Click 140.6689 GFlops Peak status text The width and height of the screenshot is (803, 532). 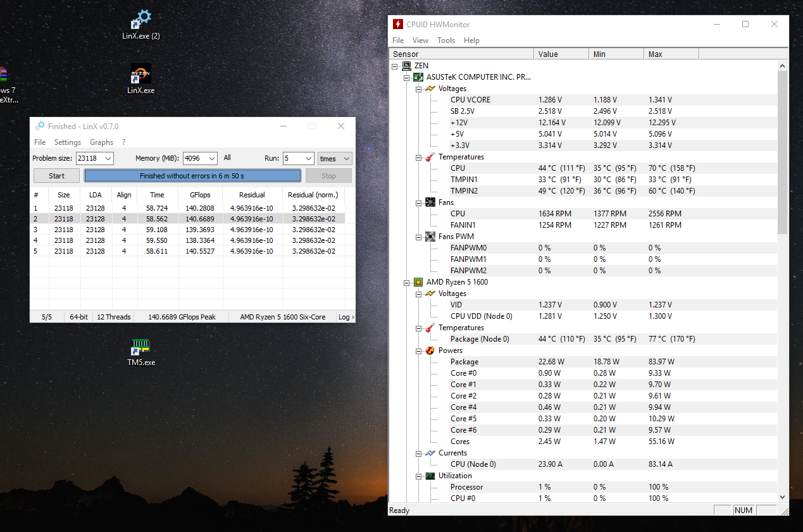click(x=182, y=317)
